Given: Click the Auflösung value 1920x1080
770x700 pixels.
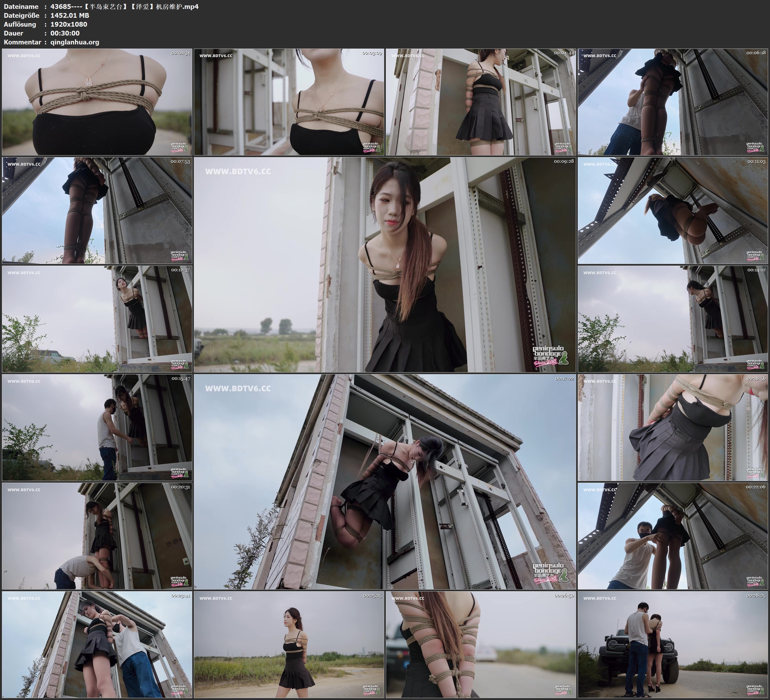Looking at the screenshot, I should click(x=69, y=24).
